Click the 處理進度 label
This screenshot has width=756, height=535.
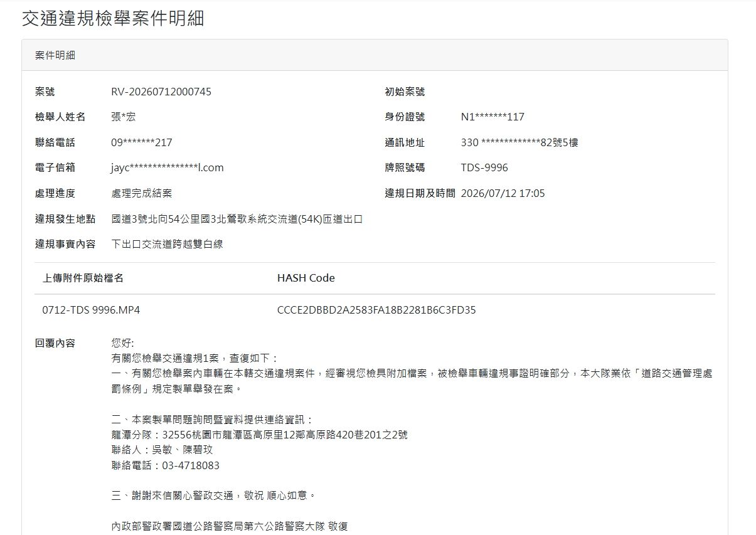tap(55, 193)
